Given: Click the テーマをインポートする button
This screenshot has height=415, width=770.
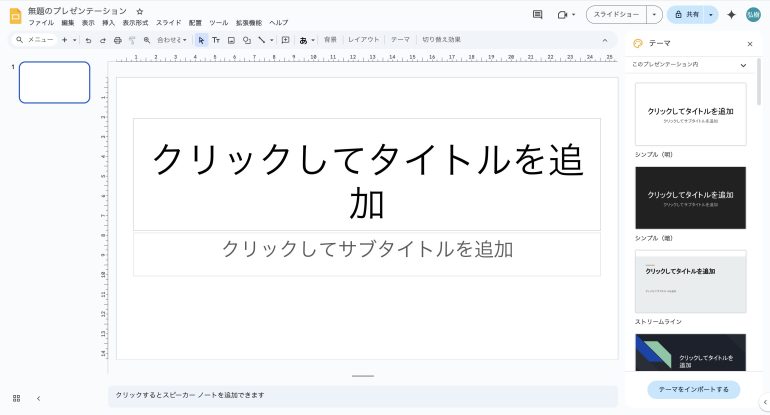Looking at the screenshot, I should click(x=694, y=388).
